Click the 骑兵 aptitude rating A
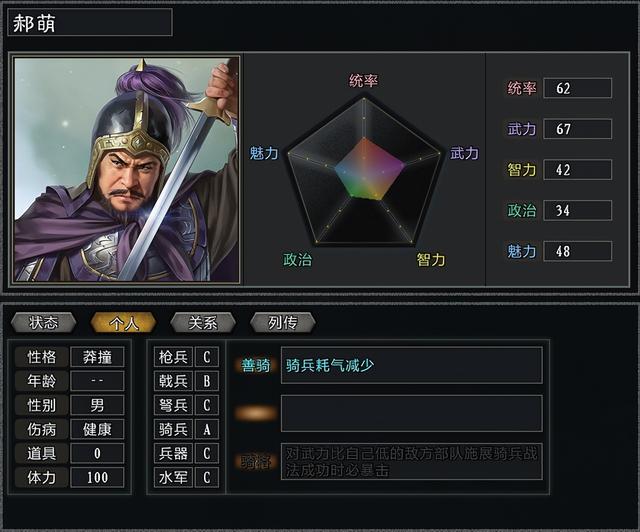The image size is (640, 532). pos(206,429)
